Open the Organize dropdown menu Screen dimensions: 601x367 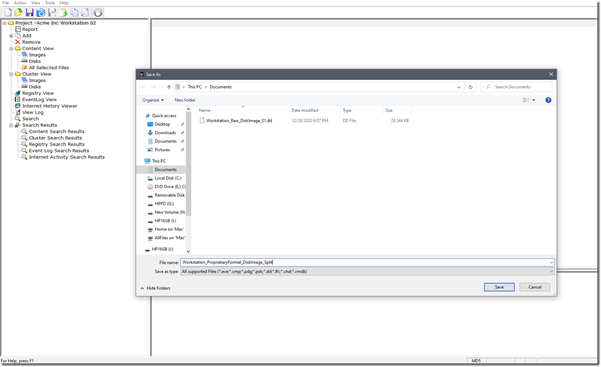pos(153,100)
